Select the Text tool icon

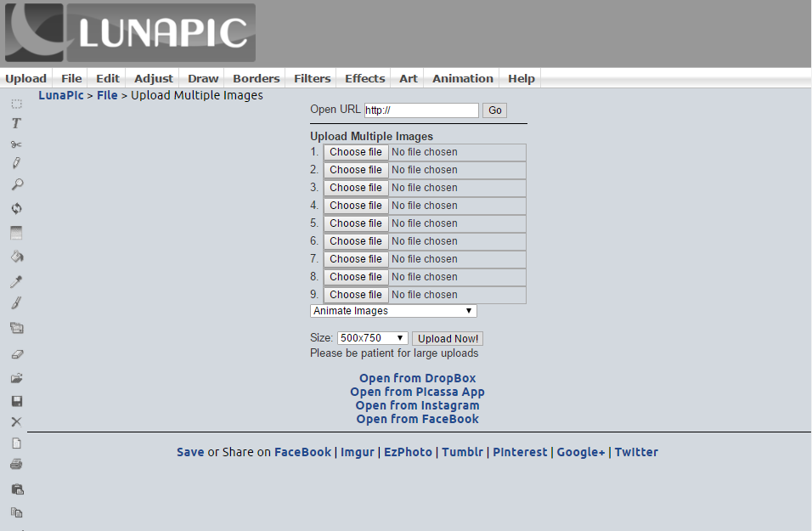(16, 123)
